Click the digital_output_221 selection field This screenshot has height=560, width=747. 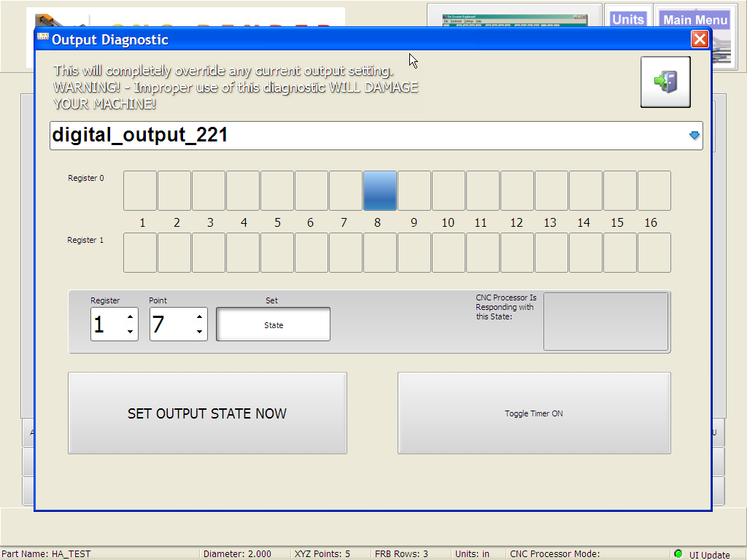tap(365, 136)
